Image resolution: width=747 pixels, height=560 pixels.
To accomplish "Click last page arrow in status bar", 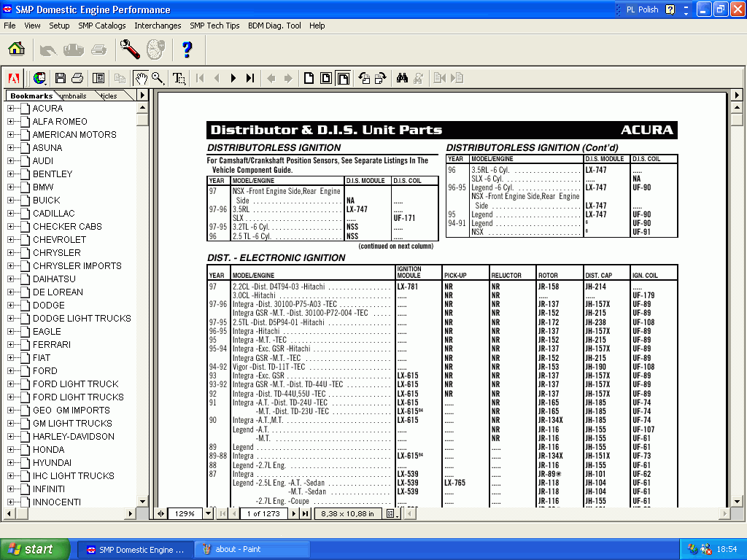I will [x=305, y=514].
